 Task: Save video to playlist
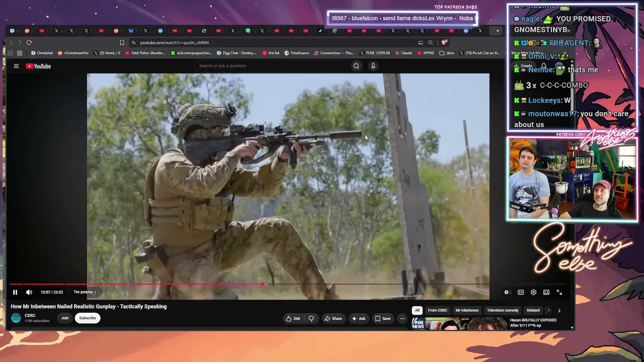(383, 318)
